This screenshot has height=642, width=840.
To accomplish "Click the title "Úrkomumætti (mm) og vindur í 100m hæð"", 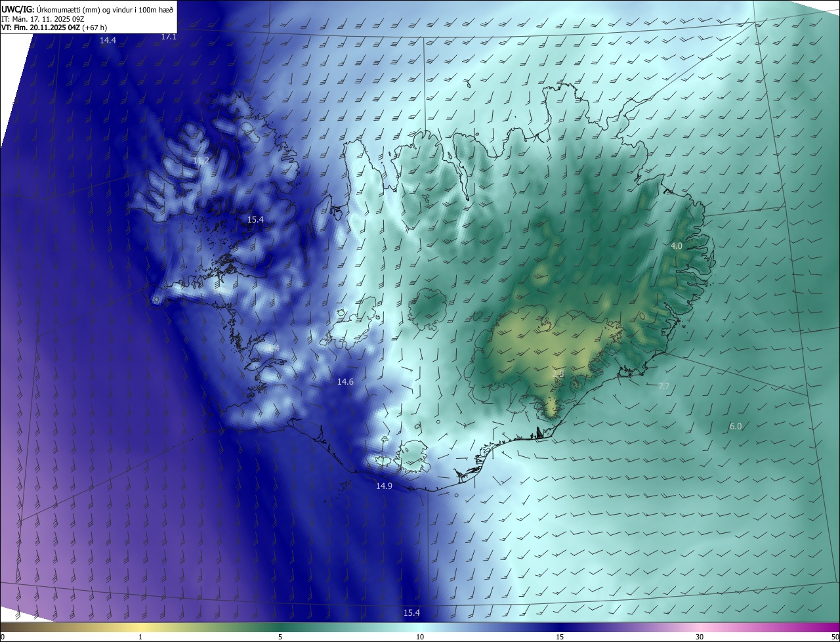I will (x=104, y=9).
